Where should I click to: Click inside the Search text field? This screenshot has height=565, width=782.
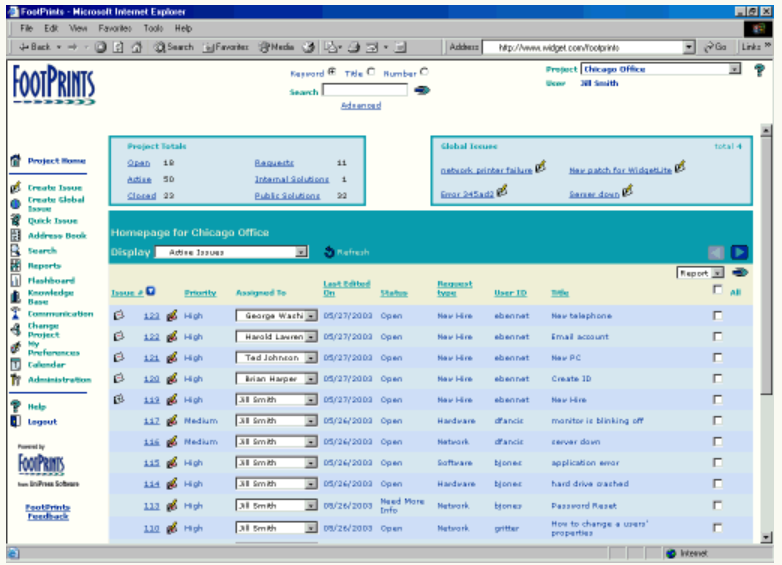click(364, 91)
